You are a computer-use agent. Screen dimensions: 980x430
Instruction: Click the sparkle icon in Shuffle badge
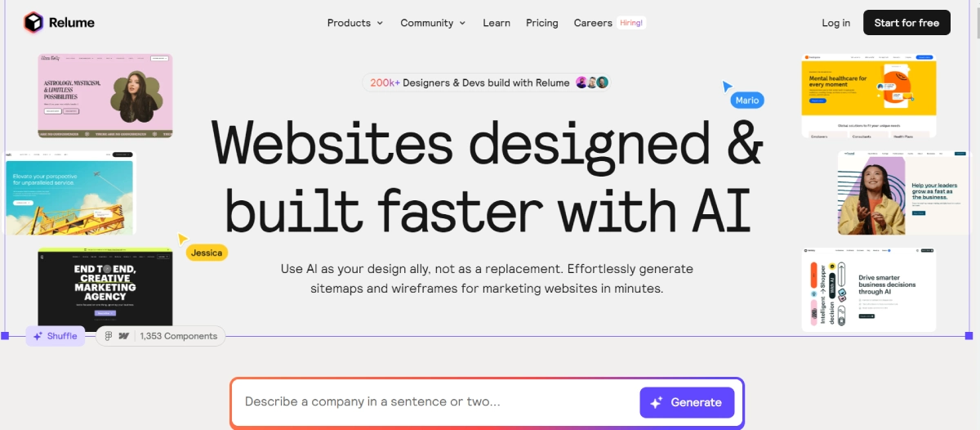[x=38, y=336]
